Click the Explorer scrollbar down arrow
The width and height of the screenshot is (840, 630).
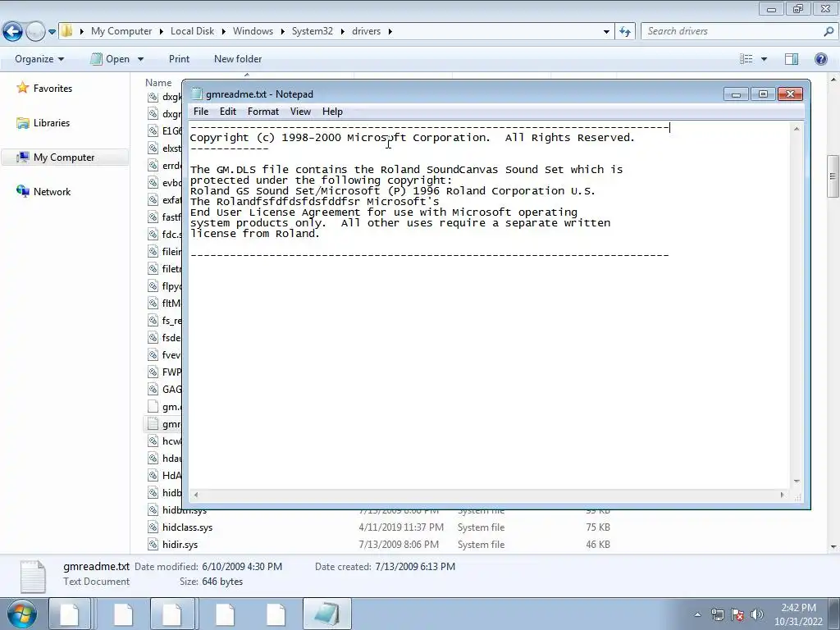(833, 546)
